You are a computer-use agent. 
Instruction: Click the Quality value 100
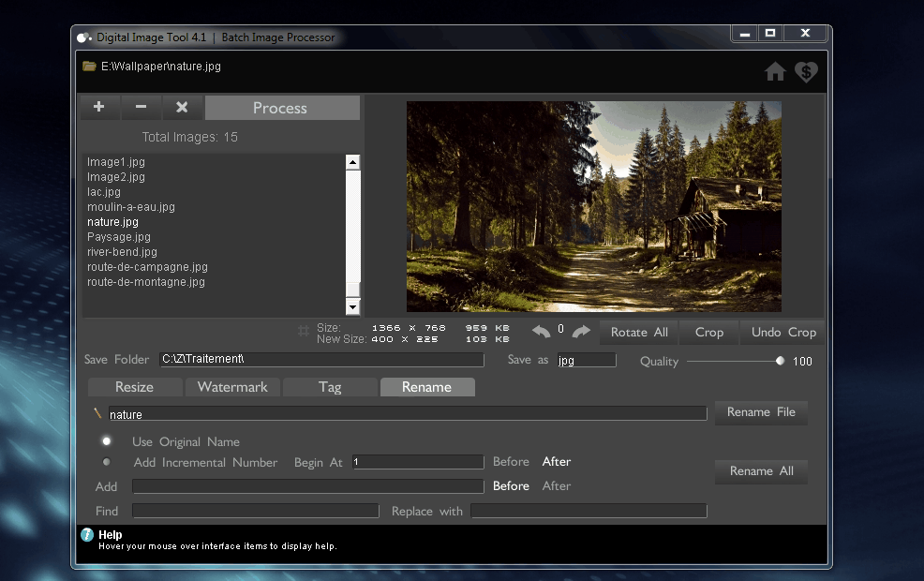tap(802, 361)
